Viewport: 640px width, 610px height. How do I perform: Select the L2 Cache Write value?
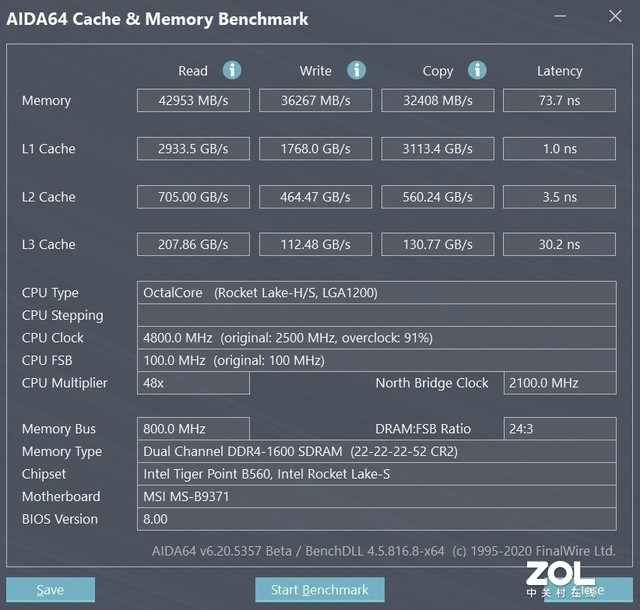[x=316, y=197]
